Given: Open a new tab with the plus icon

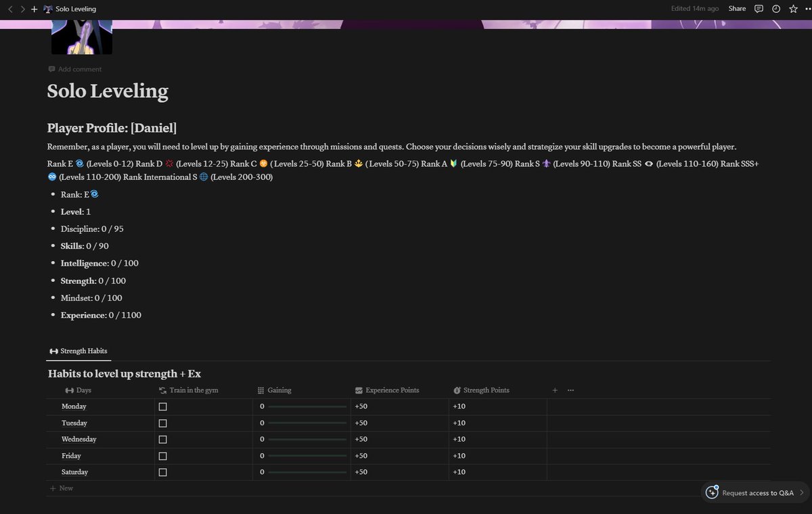Looking at the screenshot, I should coord(34,9).
